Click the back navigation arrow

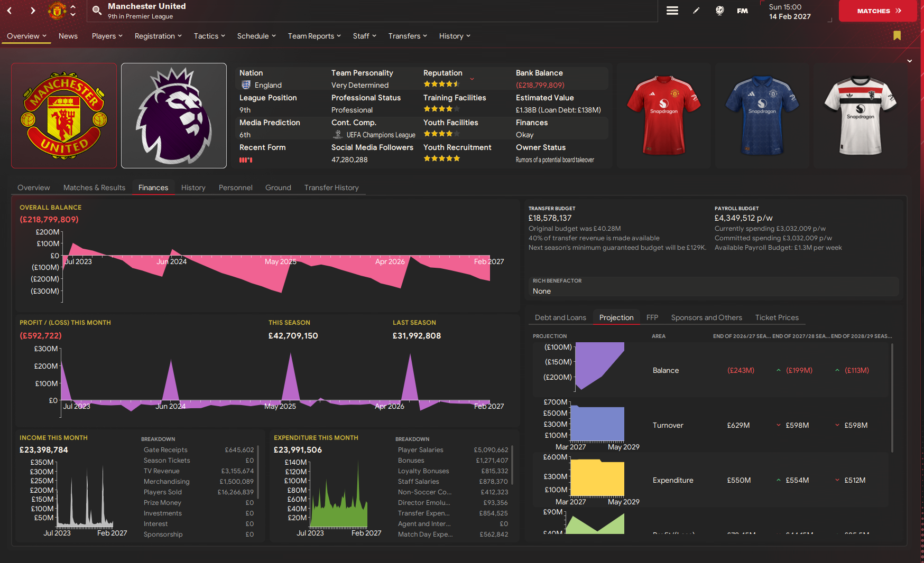tap(10, 11)
